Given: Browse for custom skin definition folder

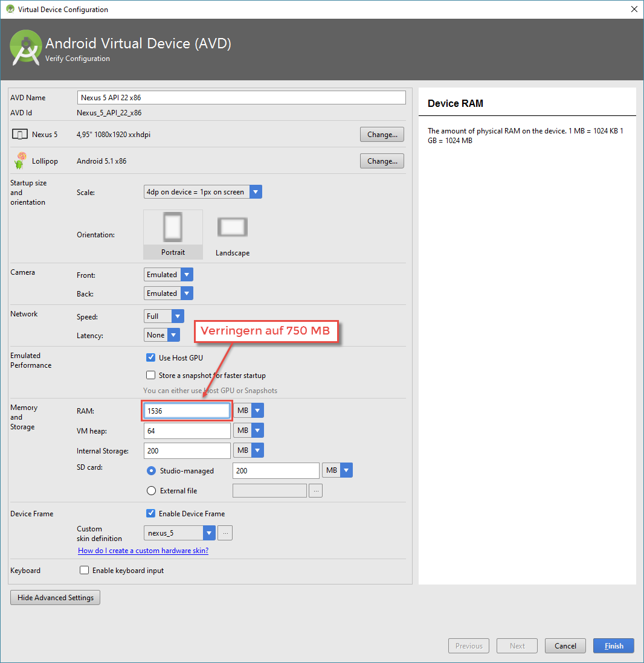Looking at the screenshot, I should click(225, 533).
